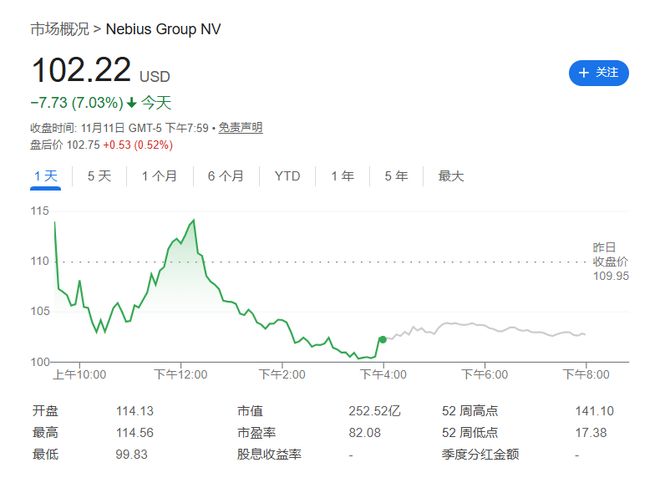Screen dimensions: 660x483
Task: Open the 免责声明 disclaimer link
Action: (x=241, y=127)
